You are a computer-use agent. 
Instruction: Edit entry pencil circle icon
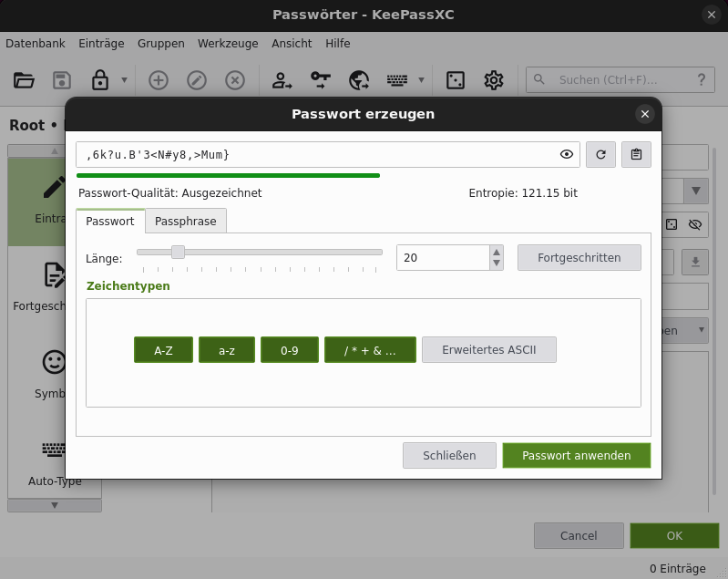(x=197, y=80)
